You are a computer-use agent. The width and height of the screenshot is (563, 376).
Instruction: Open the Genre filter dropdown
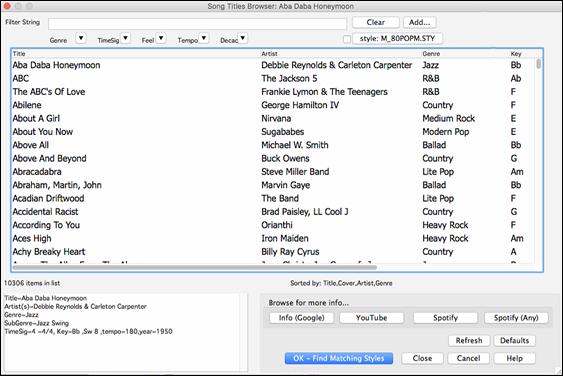(81, 38)
